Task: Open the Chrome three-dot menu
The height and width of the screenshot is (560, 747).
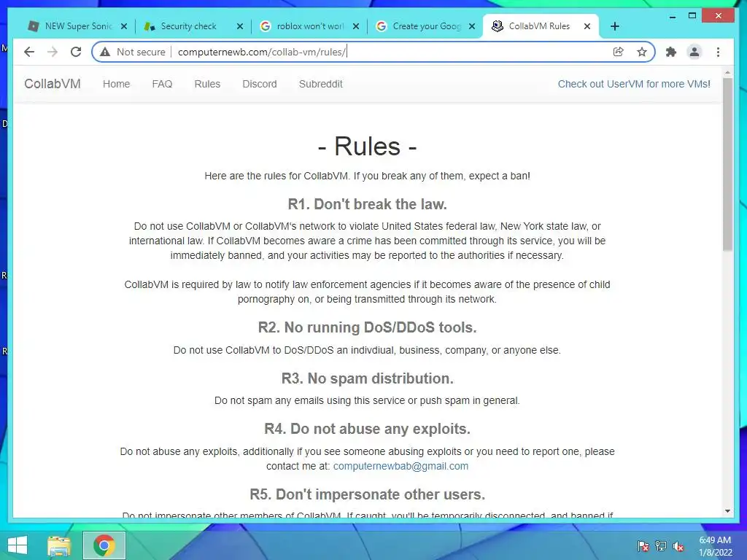Action: pyautogui.click(x=718, y=52)
